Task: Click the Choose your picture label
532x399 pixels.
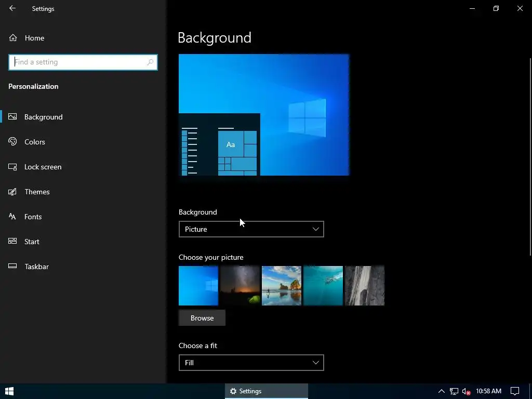Action: [211, 257]
